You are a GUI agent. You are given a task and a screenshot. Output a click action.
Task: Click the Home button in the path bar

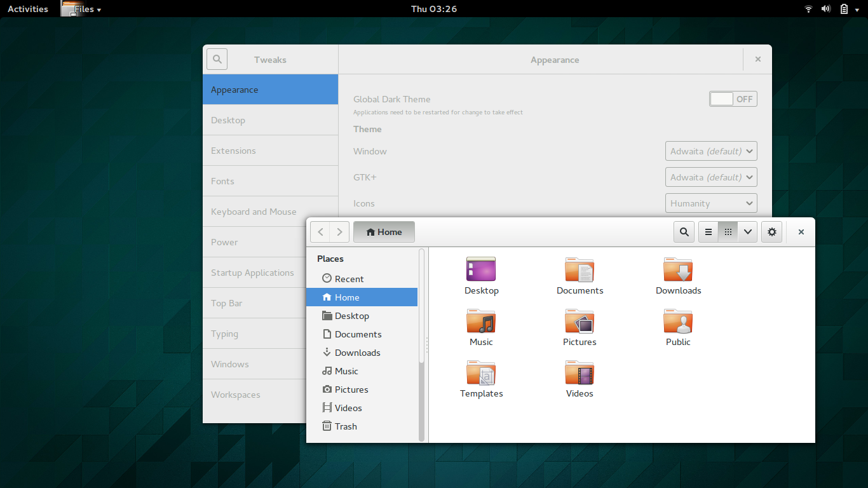point(384,231)
